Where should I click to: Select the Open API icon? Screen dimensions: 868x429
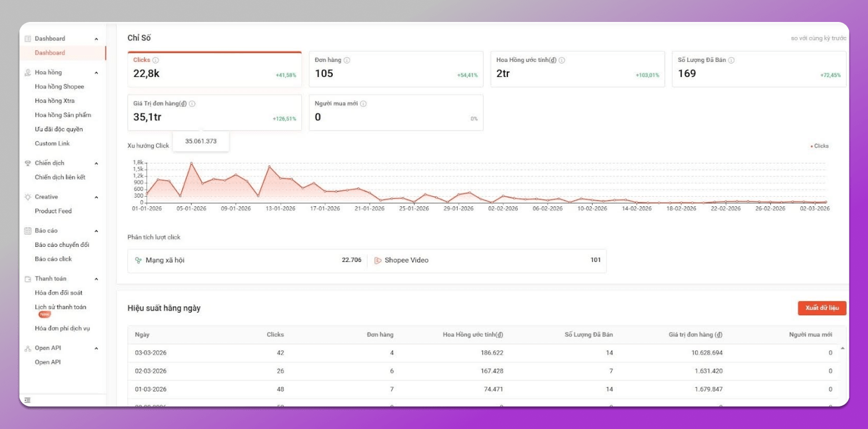pos(27,347)
